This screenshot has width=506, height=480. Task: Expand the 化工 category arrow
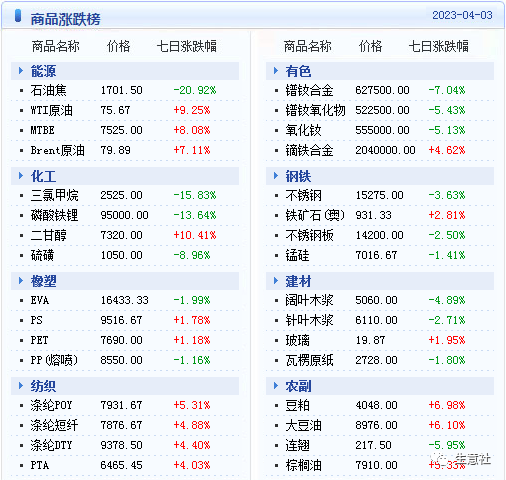pos(21,176)
